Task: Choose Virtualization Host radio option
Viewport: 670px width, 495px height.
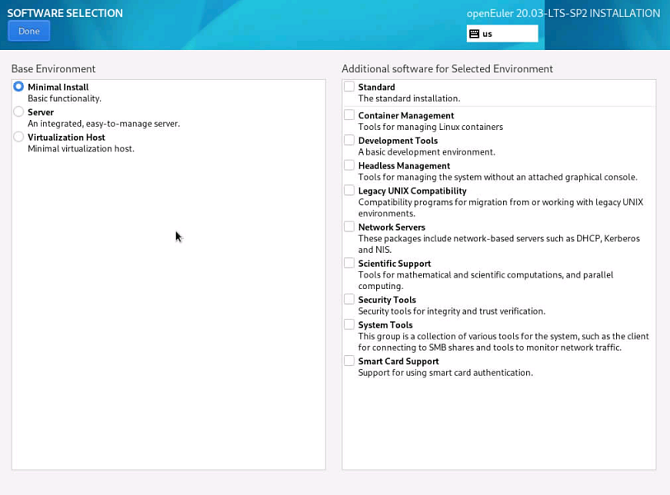Action: 19,137
